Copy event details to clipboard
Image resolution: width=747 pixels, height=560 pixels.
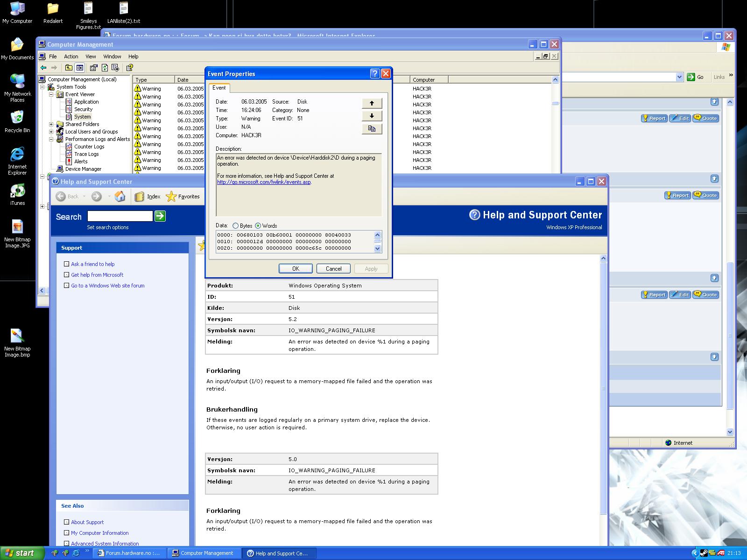pos(372,129)
